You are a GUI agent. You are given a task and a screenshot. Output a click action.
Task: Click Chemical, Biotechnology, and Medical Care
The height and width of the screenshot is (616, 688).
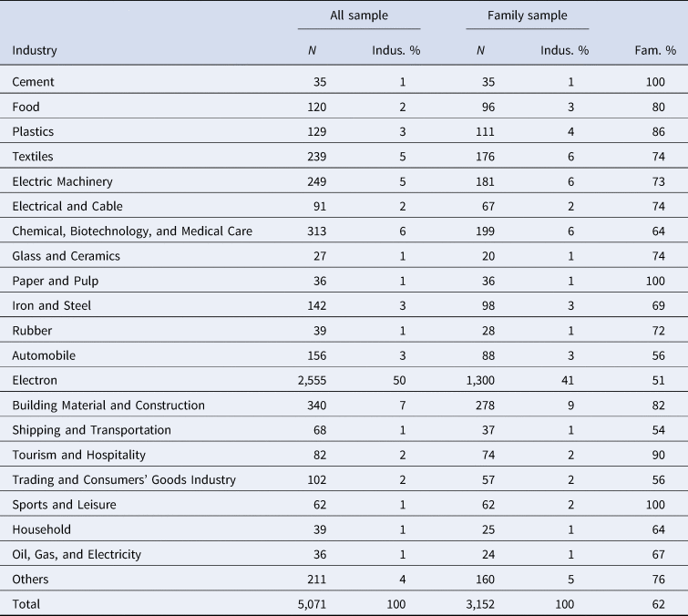point(132,231)
